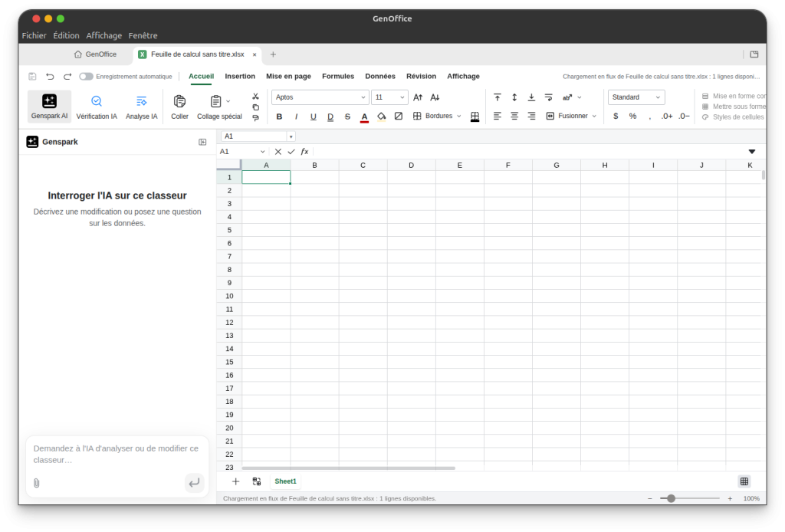Viewport: 785px width, 532px height.
Task: Toggle italic formatting
Action: tap(297, 116)
